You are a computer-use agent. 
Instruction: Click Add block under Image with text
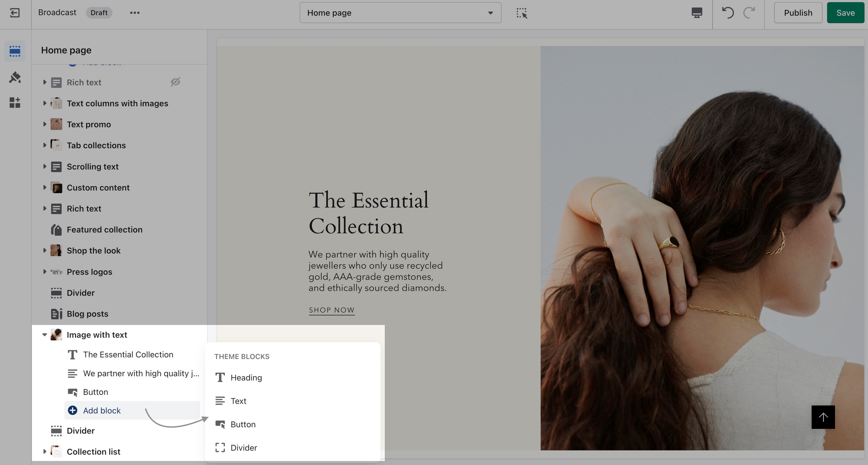pyautogui.click(x=101, y=410)
